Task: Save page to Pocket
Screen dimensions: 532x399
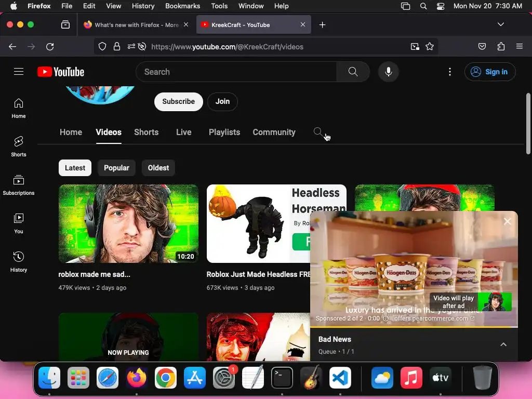Action: click(482, 46)
